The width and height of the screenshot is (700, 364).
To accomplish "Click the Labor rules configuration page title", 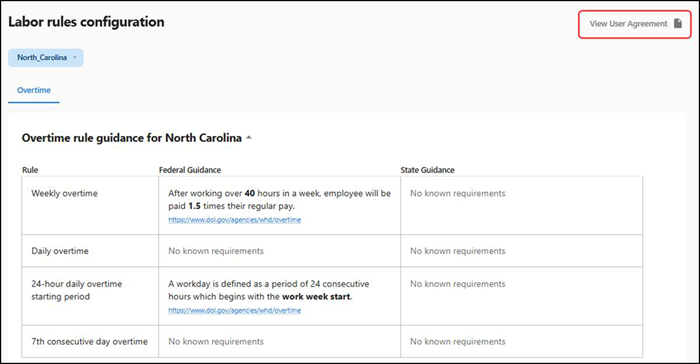I will [x=86, y=22].
